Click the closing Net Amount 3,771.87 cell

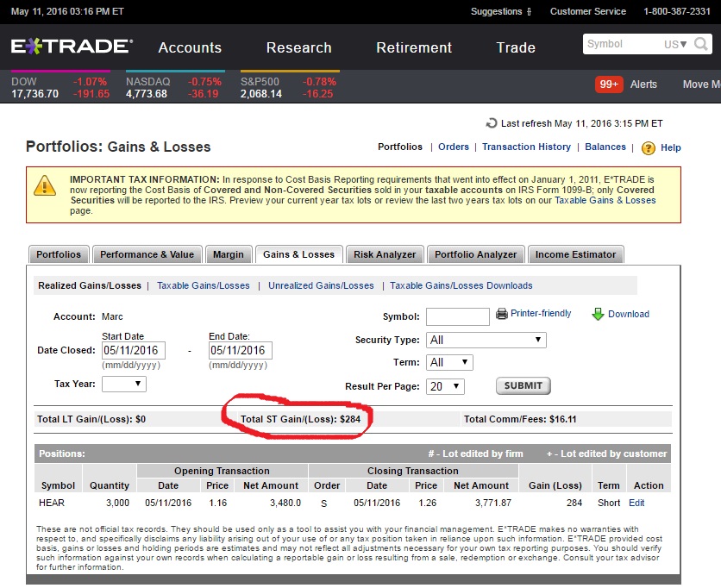(493, 503)
